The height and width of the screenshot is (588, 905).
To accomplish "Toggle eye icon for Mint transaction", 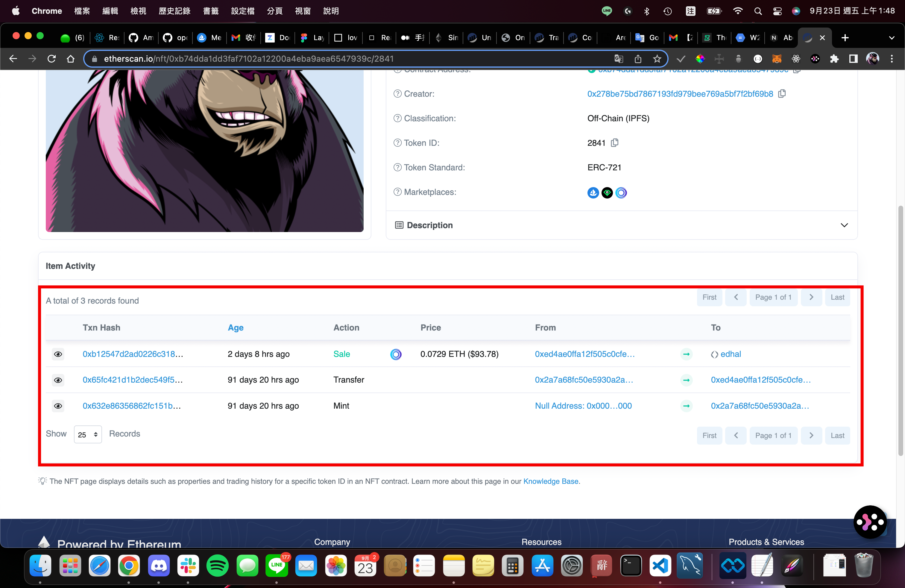I will [x=58, y=406].
